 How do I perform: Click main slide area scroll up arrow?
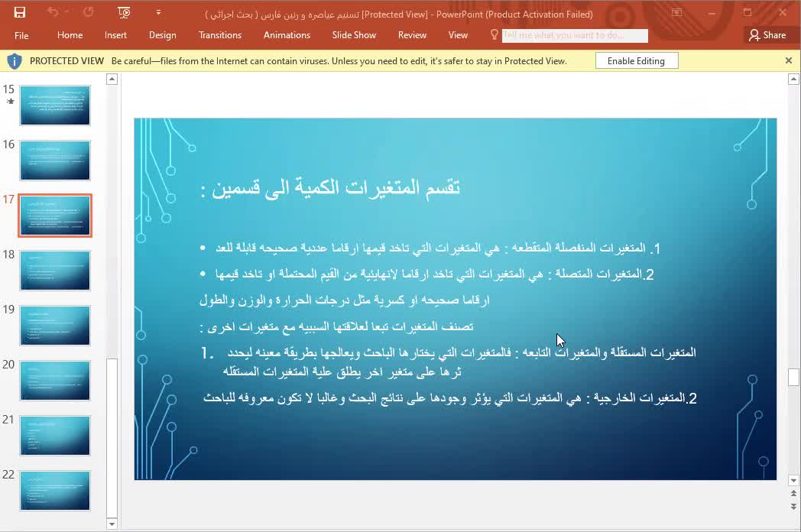[793, 79]
